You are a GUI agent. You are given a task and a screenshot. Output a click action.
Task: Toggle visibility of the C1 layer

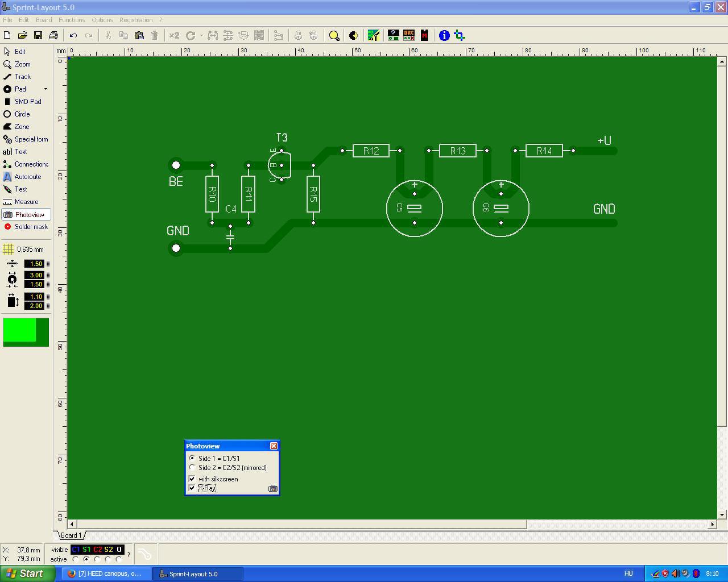76,550
